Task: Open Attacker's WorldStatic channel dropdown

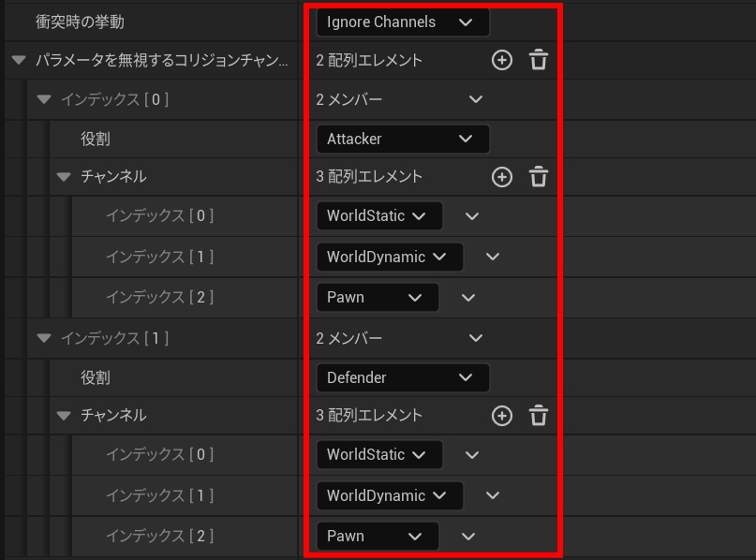Action: click(x=378, y=216)
